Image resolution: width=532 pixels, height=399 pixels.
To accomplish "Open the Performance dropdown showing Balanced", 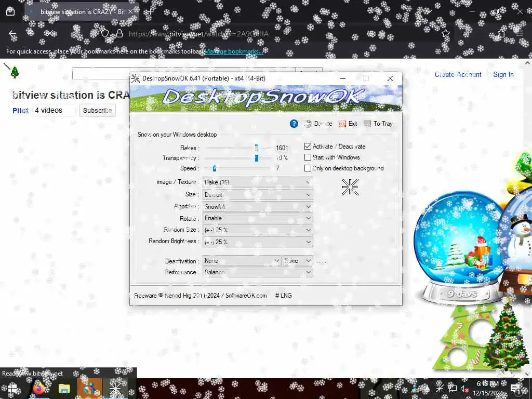I will pos(258,272).
